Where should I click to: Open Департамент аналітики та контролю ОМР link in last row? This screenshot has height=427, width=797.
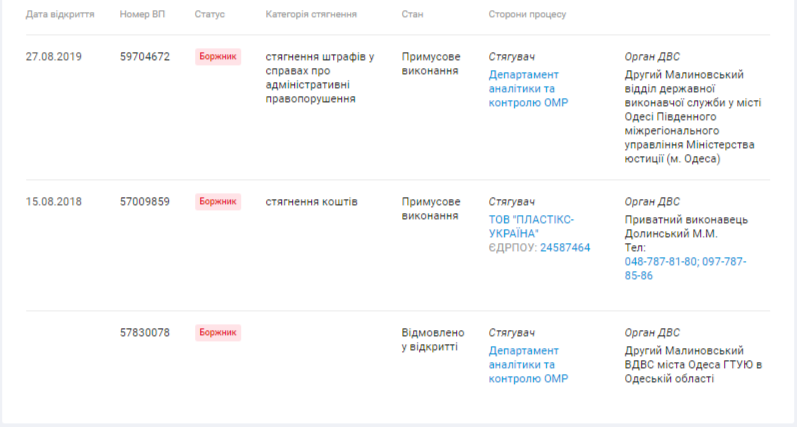[x=528, y=364]
